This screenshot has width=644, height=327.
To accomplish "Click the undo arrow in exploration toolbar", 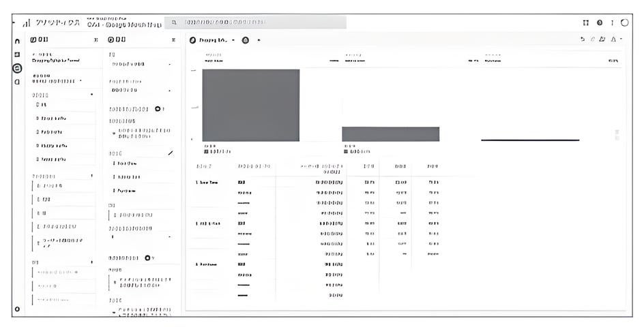I will coord(582,40).
